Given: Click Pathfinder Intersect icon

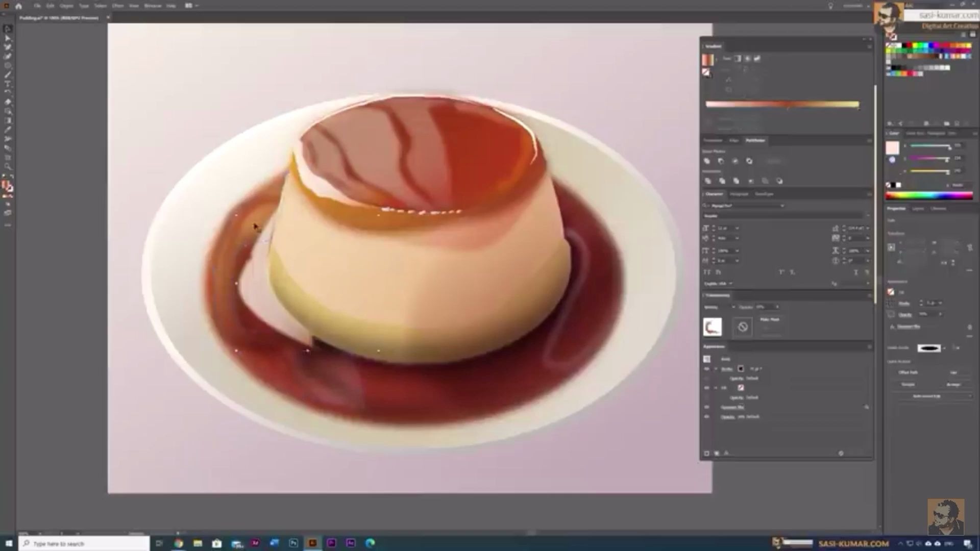Looking at the screenshot, I should [x=735, y=161].
